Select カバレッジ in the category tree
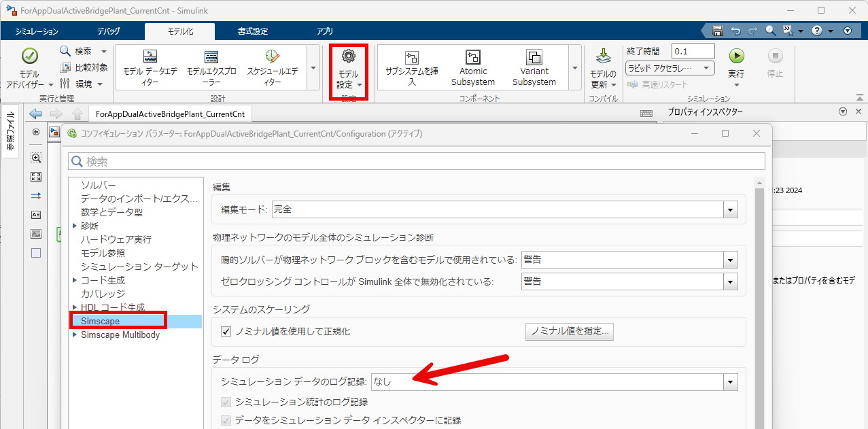 (103, 294)
